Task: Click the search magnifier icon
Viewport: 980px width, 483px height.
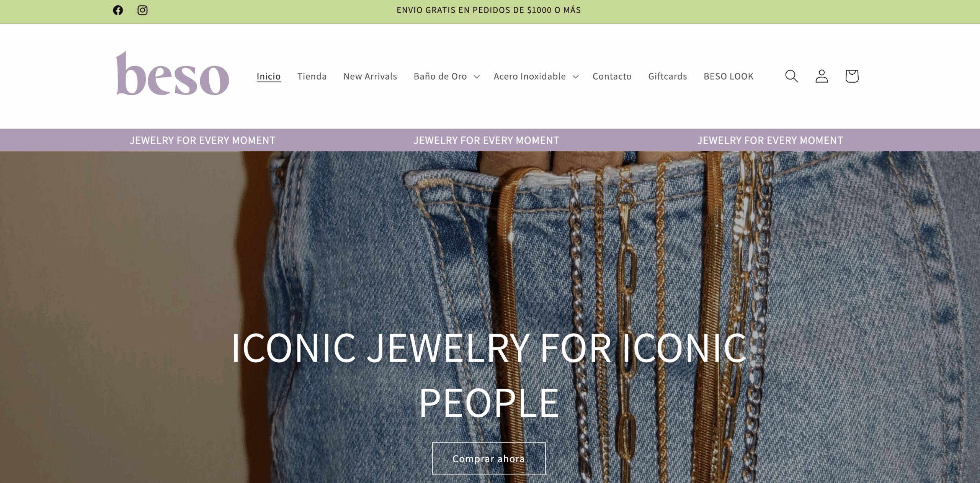Action: (791, 76)
